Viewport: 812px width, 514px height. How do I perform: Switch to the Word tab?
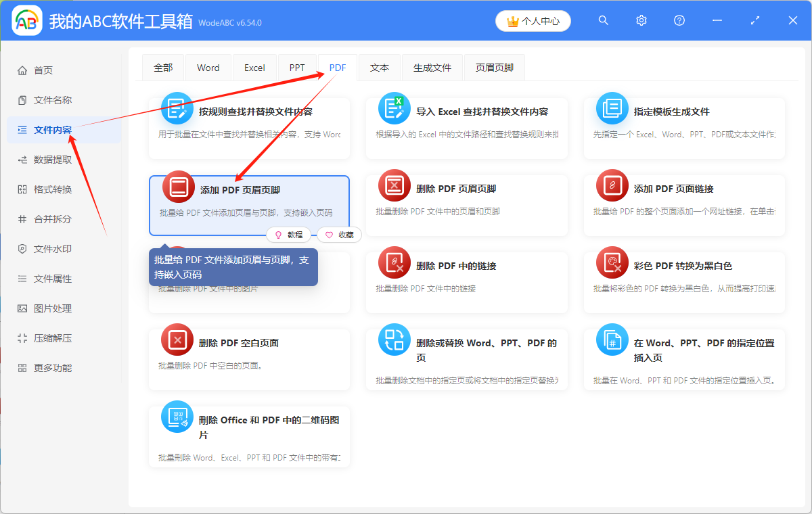coord(208,67)
